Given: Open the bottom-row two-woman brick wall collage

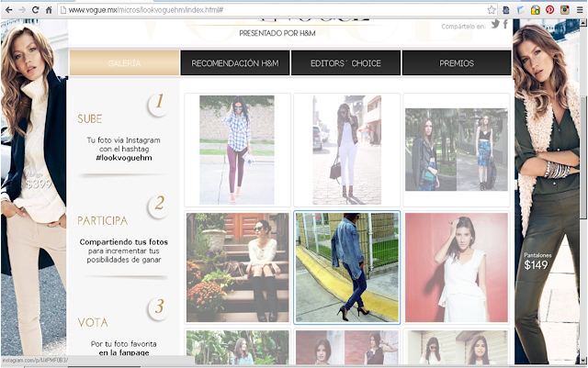Looking at the screenshot, I should [347, 347].
